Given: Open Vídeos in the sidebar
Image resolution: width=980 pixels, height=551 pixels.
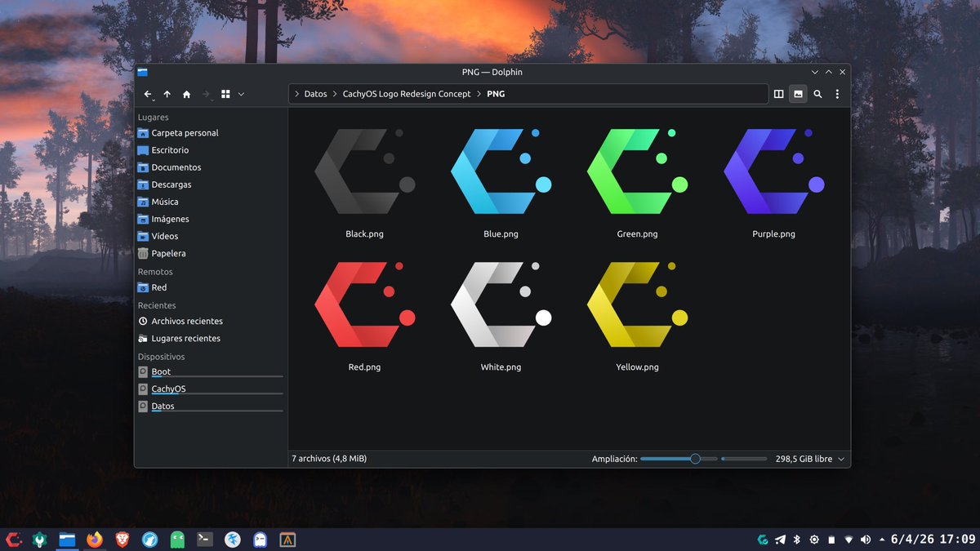Looking at the screenshot, I should coord(211,236).
